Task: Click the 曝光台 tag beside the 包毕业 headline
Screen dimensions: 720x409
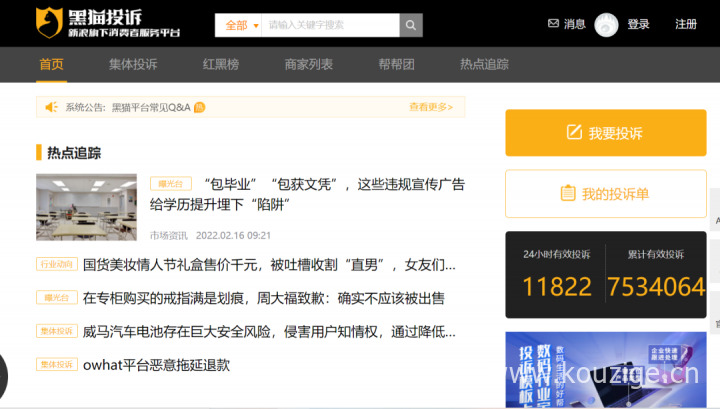Action: pyautogui.click(x=170, y=184)
